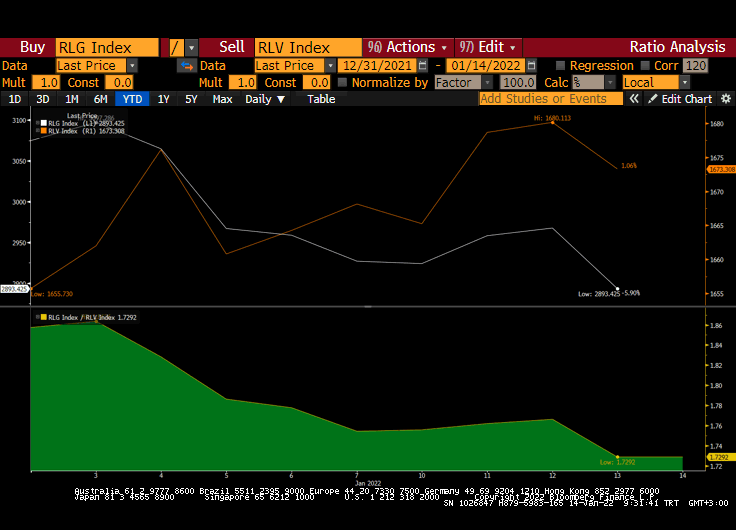This screenshot has width=736, height=530.
Task: Switch to Table view
Action: [321, 99]
